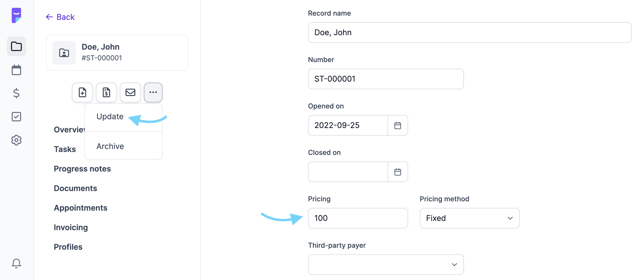Open the Invoicing section
Screen dimensions: 644x280
click(71, 227)
